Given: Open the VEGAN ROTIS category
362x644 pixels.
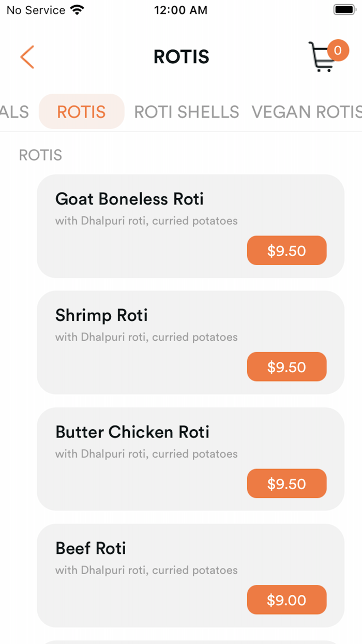Looking at the screenshot, I should click(x=306, y=112).
